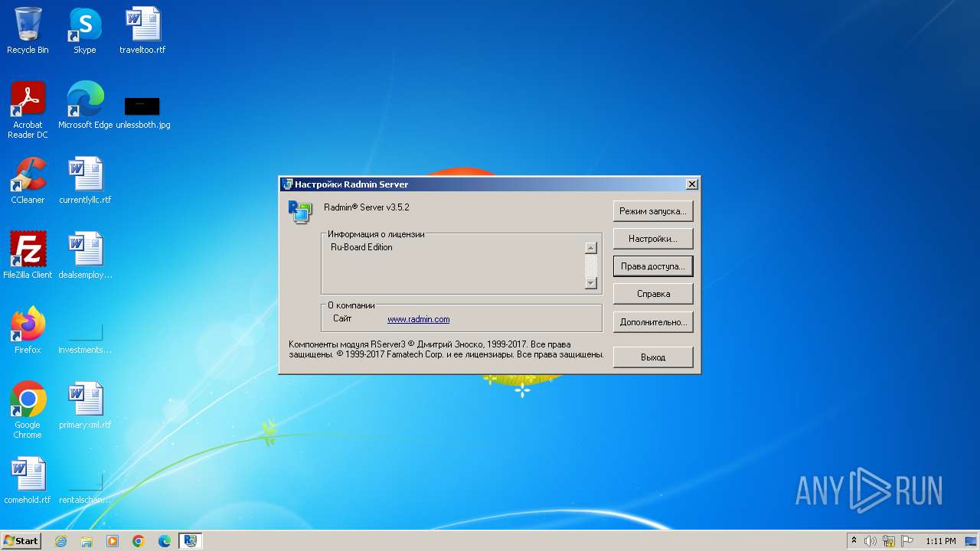The height and width of the screenshot is (551, 980).
Task: Launch Internet Explorer from the taskbar
Action: [x=60, y=541]
